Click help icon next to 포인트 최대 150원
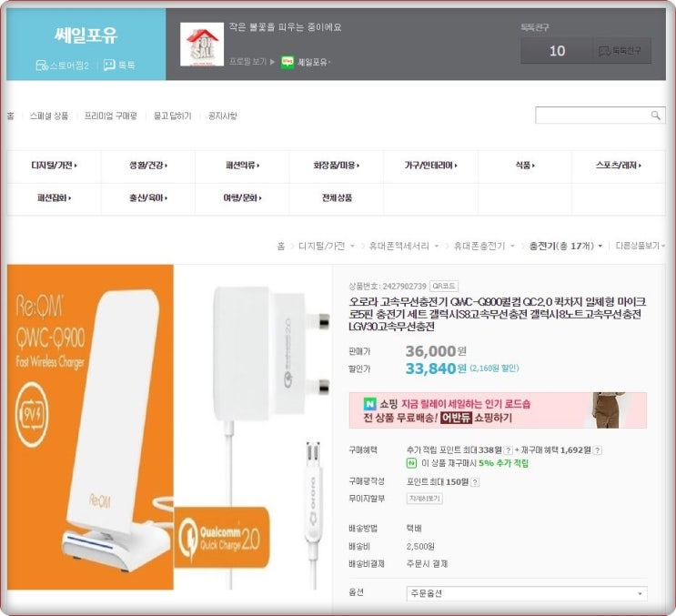Viewport: 676px width, 616px height. 475,482
